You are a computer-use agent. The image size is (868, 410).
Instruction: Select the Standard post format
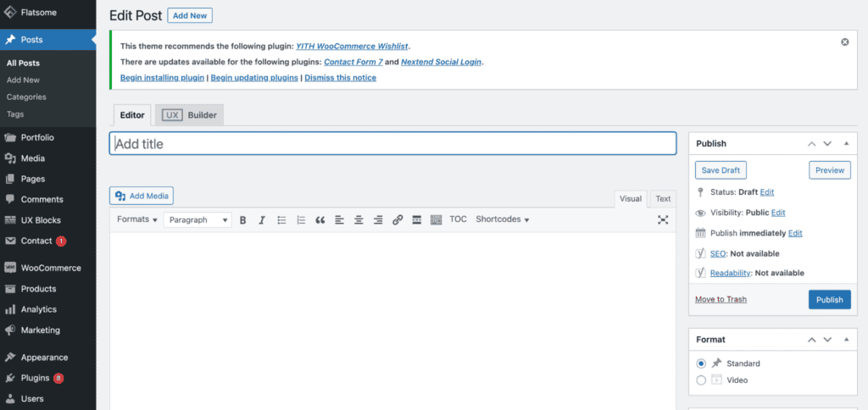[x=701, y=363]
